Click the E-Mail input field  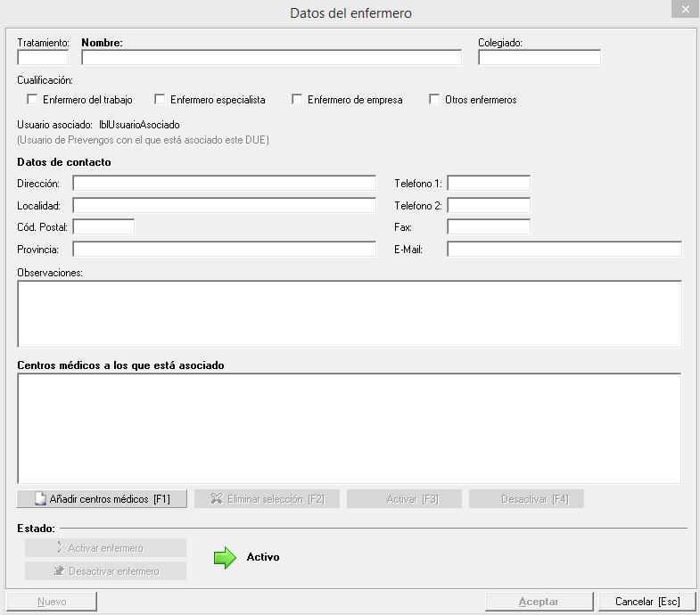click(564, 250)
